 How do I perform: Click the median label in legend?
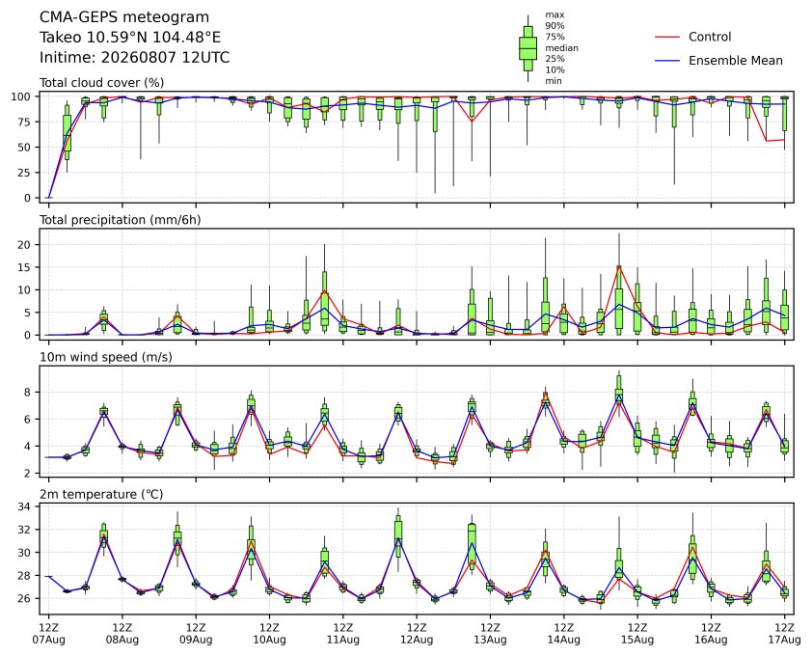pos(561,48)
